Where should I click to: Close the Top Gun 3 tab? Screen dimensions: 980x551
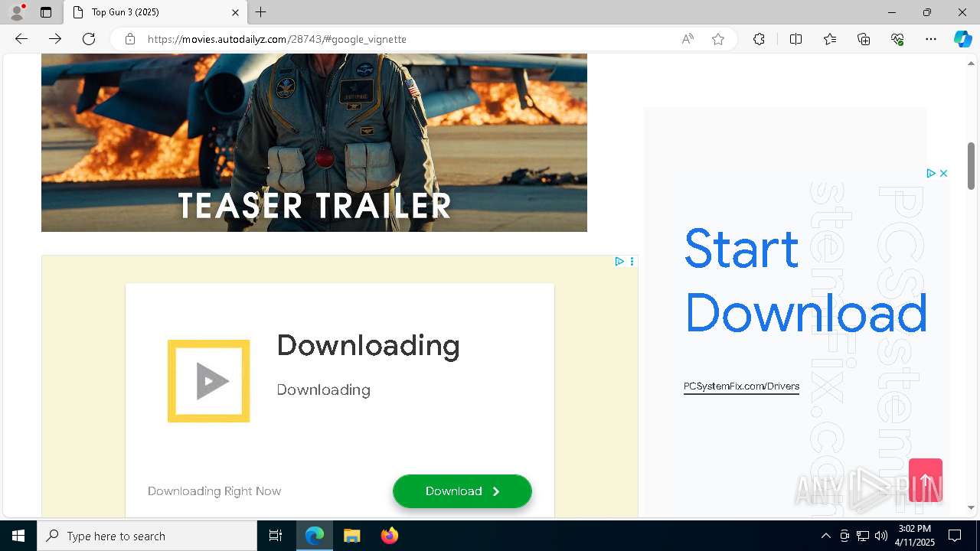coord(235,12)
